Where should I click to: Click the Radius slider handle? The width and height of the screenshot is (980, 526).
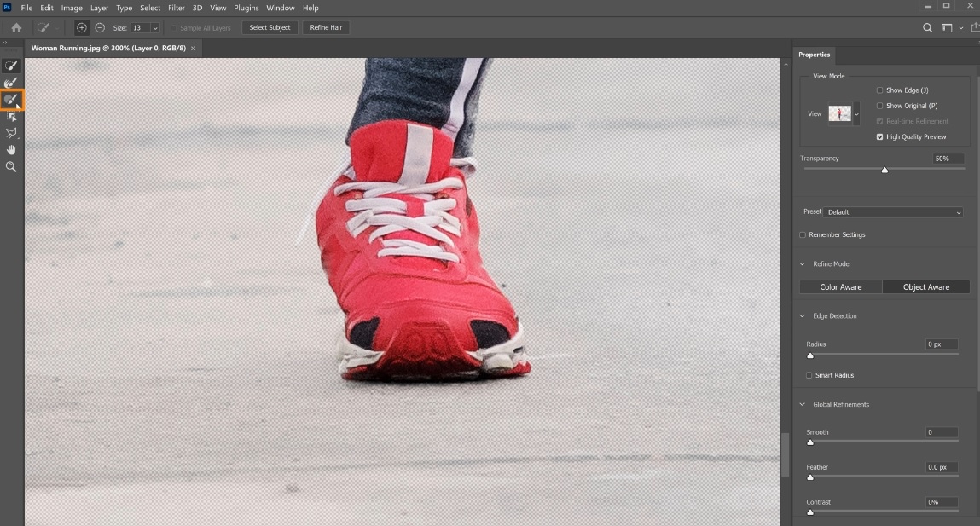pyautogui.click(x=810, y=355)
